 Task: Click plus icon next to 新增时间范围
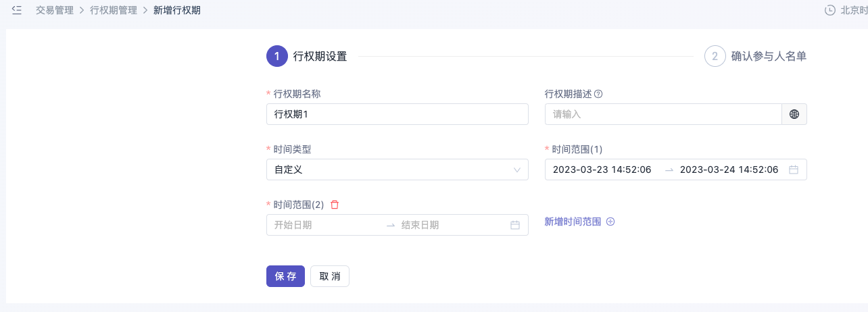(x=610, y=222)
